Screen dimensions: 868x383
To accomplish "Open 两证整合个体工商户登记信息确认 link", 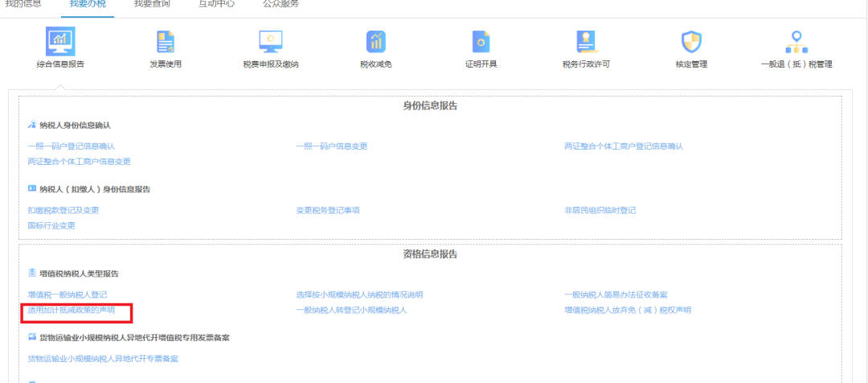I will click(x=624, y=146).
